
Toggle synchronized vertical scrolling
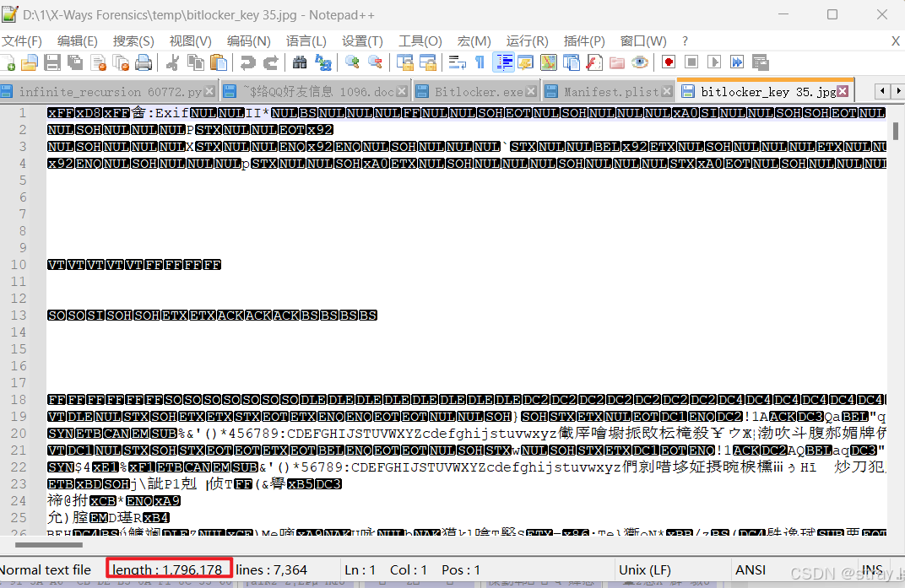[405, 62]
